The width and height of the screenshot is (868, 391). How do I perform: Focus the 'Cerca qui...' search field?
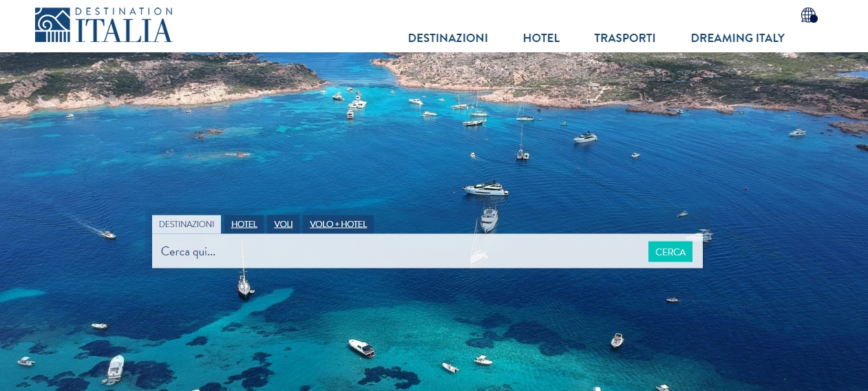[399, 251]
